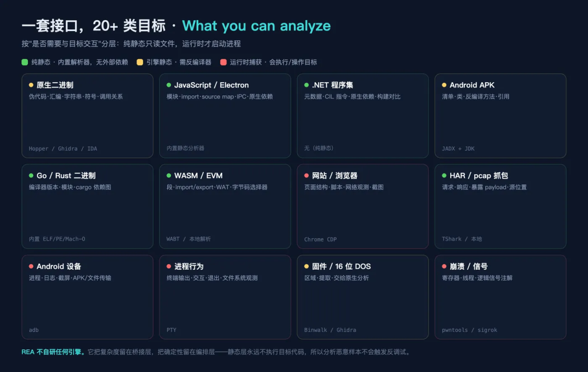Select the JavaScript / Electron card title
Screen dimensions: 588x372
(x=211, y=85)
